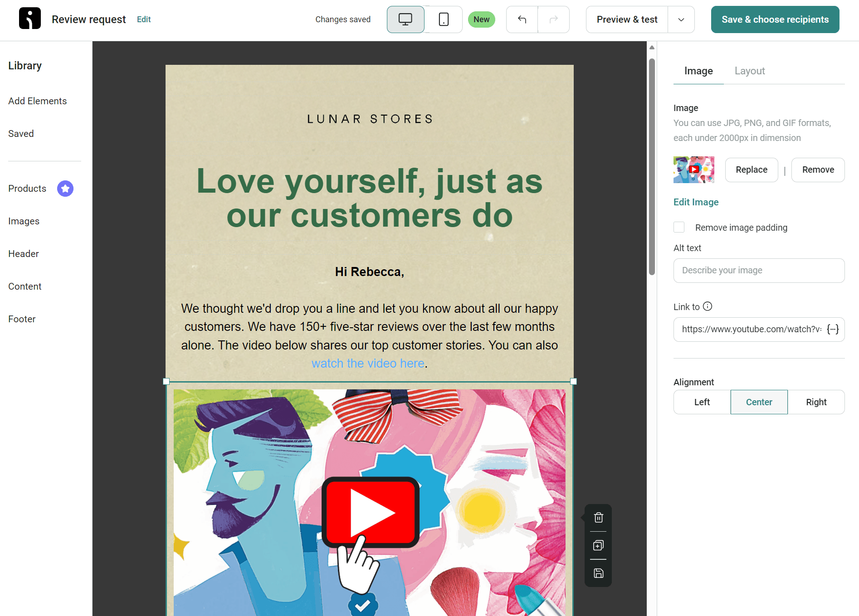Screen dimensions: 859x616
Task: Select the Hi Rebecca greeting
Action: pyautogui.click(x=370, y=272)
